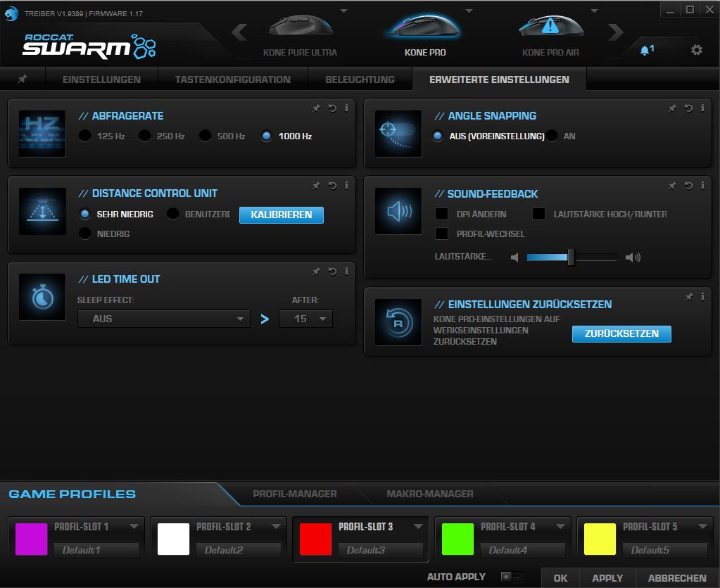The image size is (720, 588).
Task: Pin the Angle Snapping panel
Action: point(672,108)
